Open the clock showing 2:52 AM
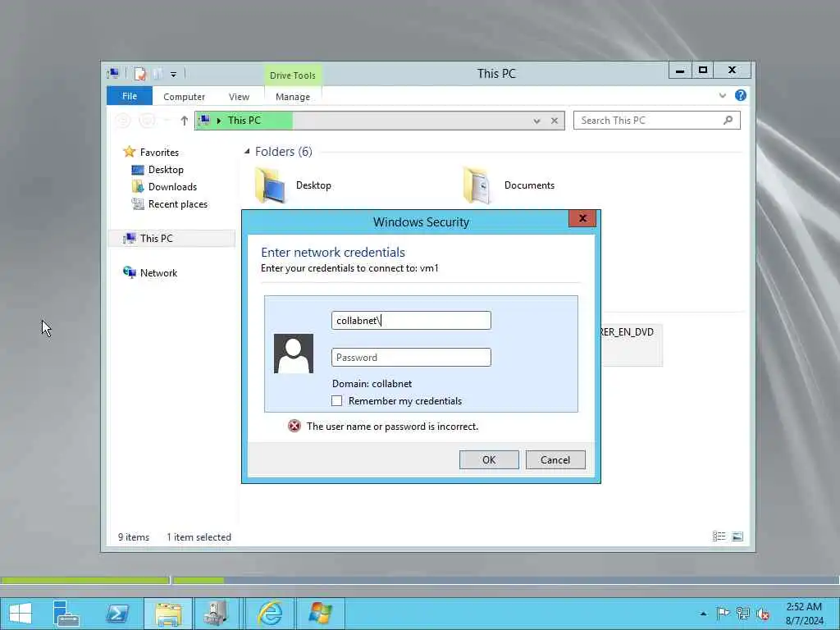 (804, 614)
